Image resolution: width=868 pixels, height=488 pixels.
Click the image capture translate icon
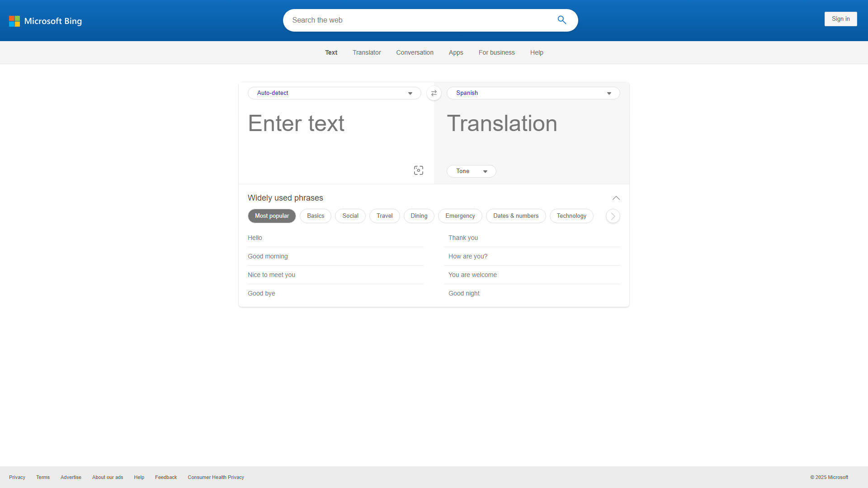tap(418, 170)
